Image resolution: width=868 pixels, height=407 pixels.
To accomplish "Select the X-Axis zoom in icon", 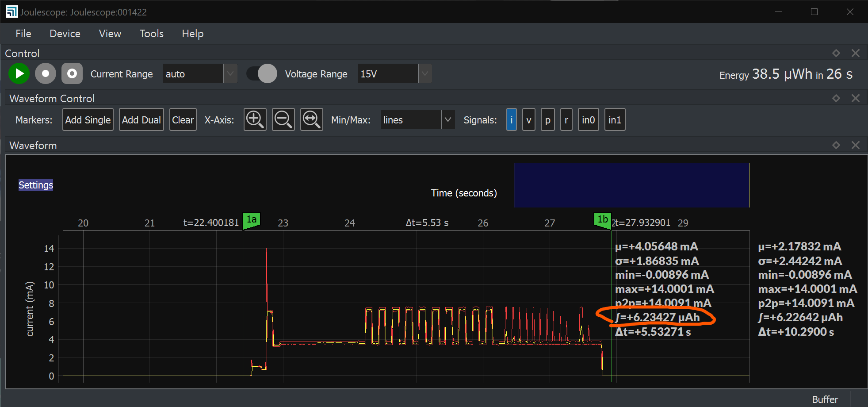I will click(255, 119).
